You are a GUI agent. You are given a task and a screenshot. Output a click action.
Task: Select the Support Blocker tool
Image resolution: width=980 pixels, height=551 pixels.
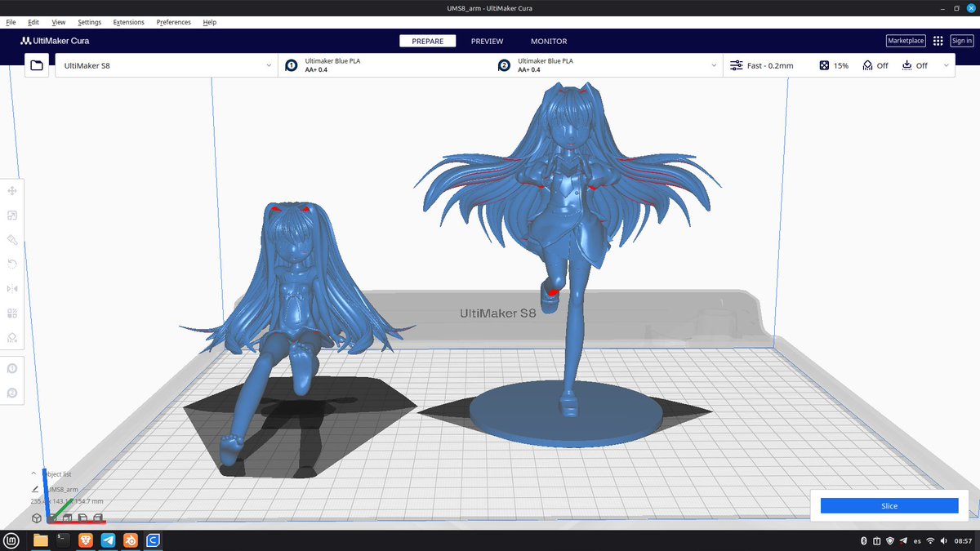point(12,337)
